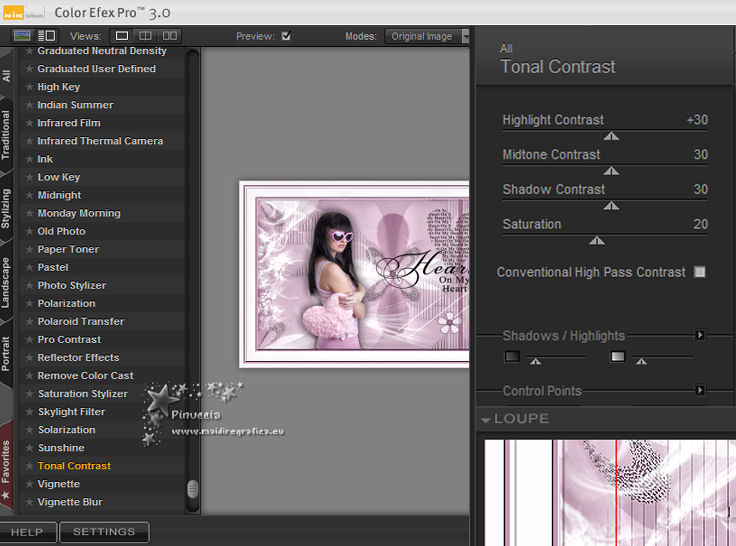Click the SETTINGS button
The image size is (736, 546).
(104, 531)
